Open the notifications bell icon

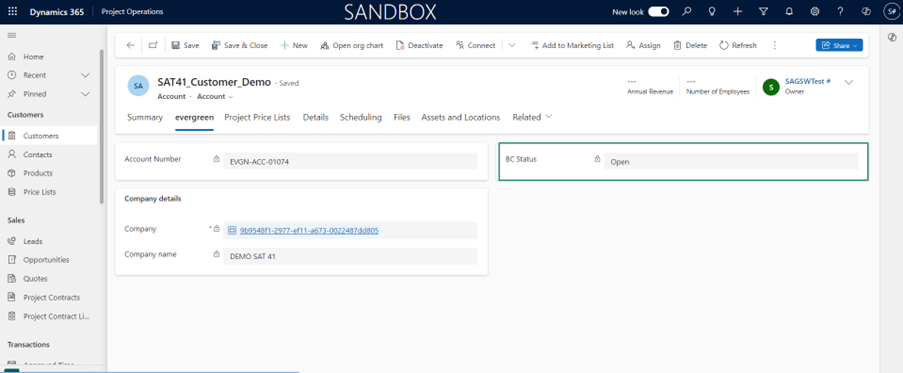(x=789, y=12)
